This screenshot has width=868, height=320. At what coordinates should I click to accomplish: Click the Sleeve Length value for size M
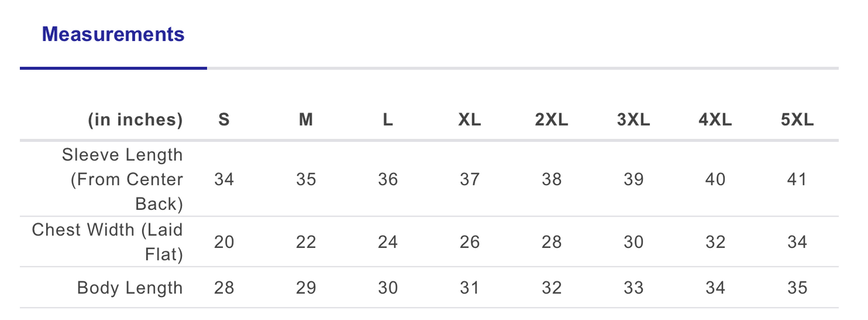[306, 179]
